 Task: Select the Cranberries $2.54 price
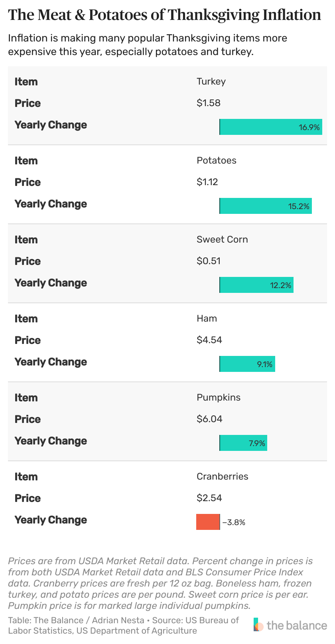point(209,498)
